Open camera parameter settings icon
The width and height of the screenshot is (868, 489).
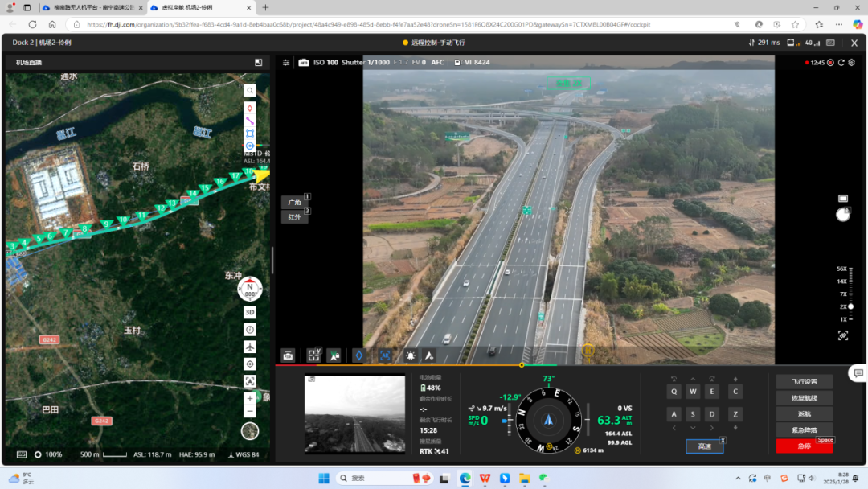click(285, 62)
